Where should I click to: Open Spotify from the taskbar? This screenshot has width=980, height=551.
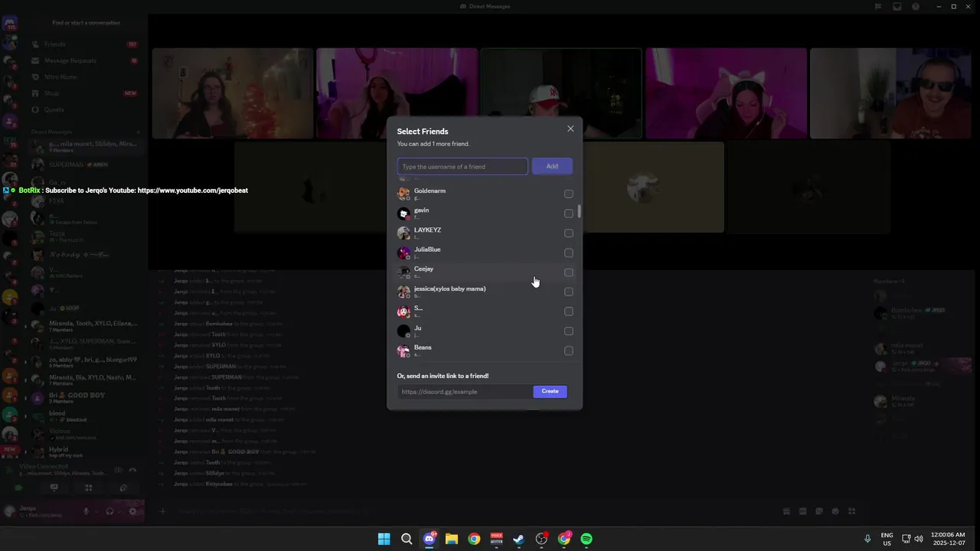pos(586,539)
